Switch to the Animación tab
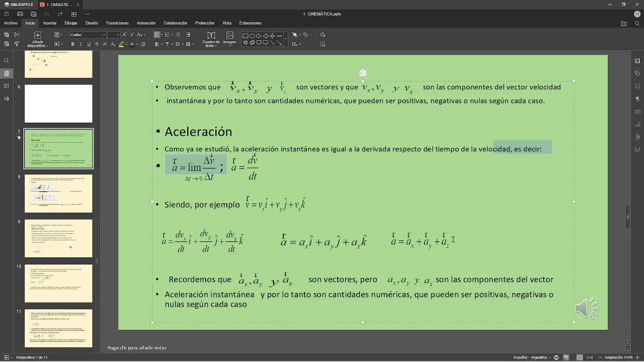The height and width of the screenshot is (362, 644). (146, 23)
